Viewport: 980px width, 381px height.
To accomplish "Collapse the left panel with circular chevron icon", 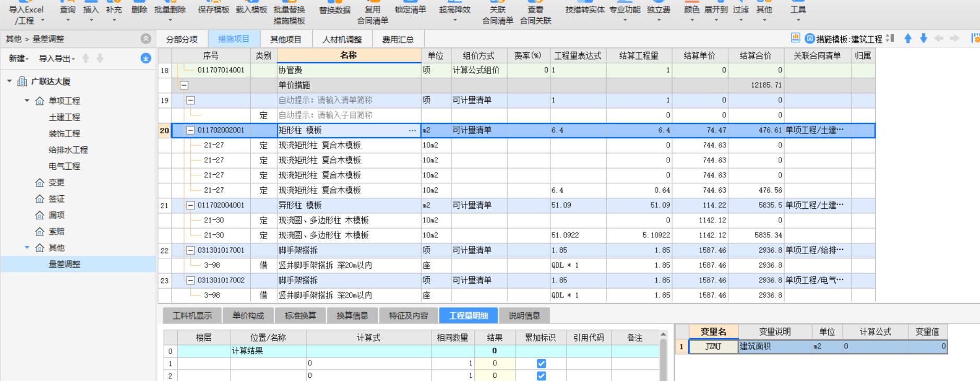I will 146,39.
